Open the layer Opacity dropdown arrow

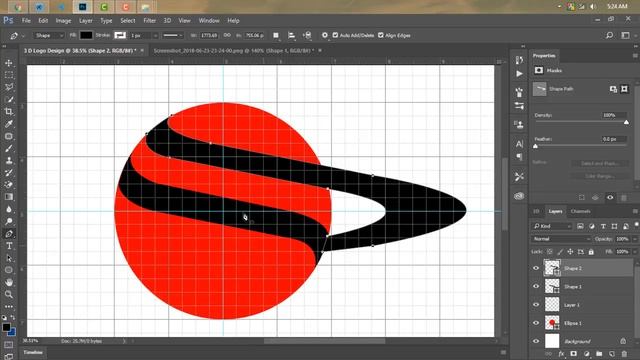(634, 239)
